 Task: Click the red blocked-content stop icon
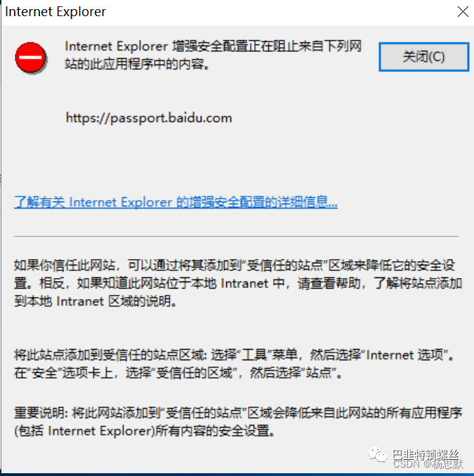pos(31,58)
